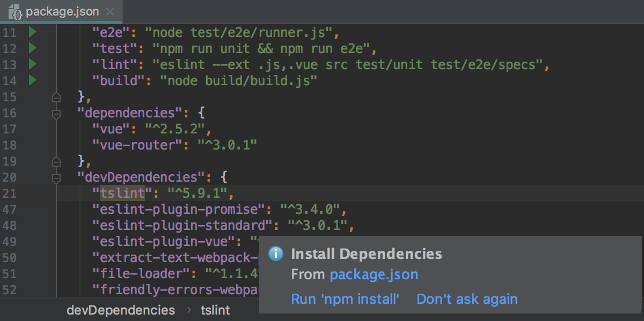Click tslint in the breadcrumb bar
The width and height of the screenshot is (644, 321).
click(215, 310)
